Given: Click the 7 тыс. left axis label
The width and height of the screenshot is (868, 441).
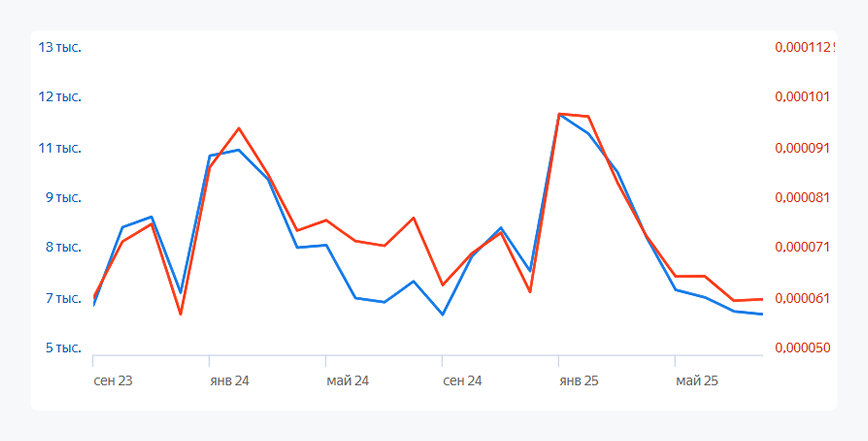Looking at the screenshot, I should point(63,298).
